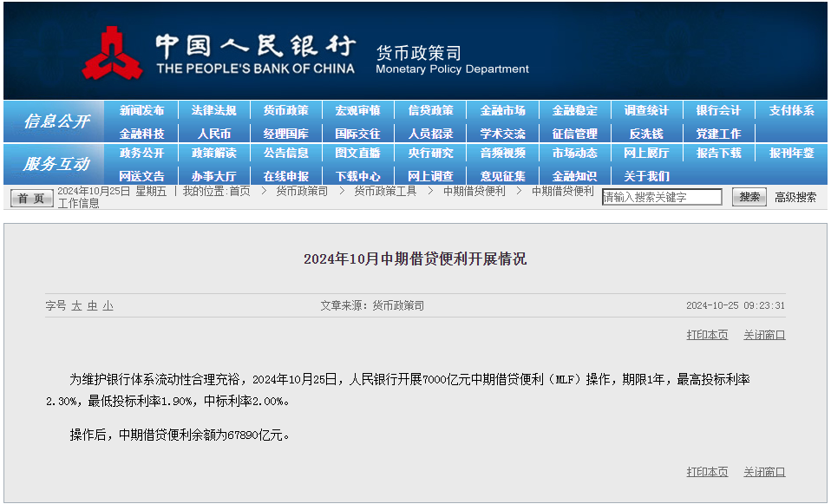The image size is (831, 504).
Task: Click 货币政策司 breadcrumb link
Action: click(x=302, y=191)
